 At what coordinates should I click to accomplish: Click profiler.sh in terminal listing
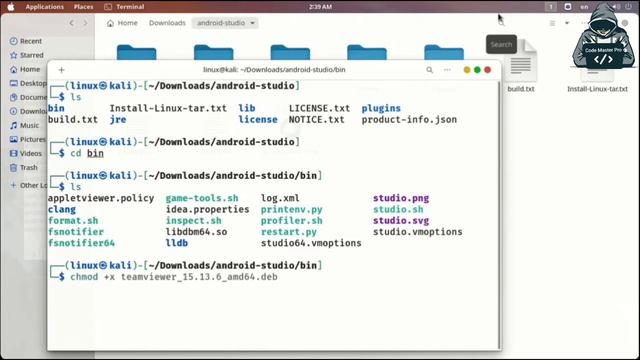tap(291, 221)
